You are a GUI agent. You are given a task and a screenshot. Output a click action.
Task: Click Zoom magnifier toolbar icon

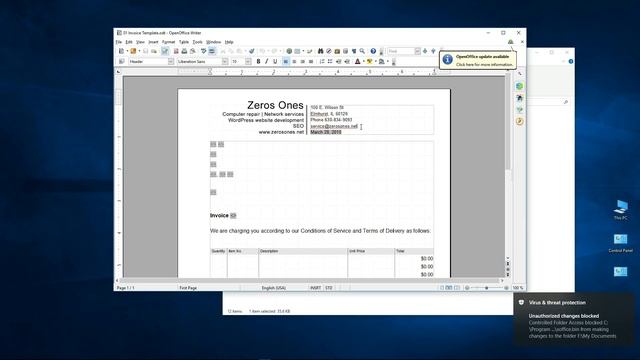pyautogui.click(x=362, y=51)
